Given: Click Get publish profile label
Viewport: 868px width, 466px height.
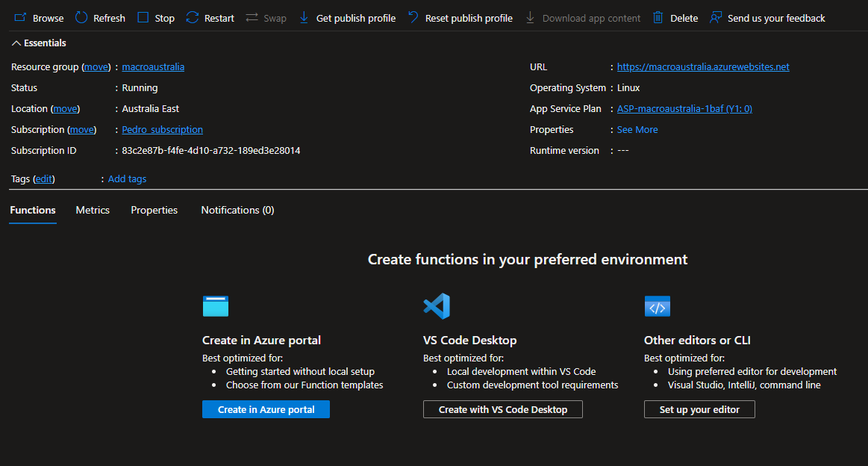Looking at the screenshot, I should (356, 18).
